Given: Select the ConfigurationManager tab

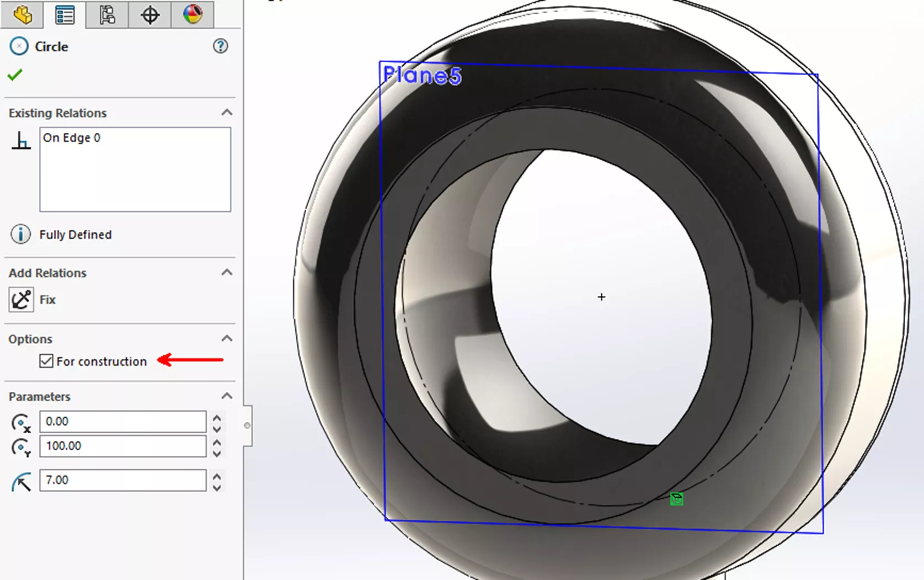Looking at the screenshot, I should pyautogui.click(x=108, y=15).
